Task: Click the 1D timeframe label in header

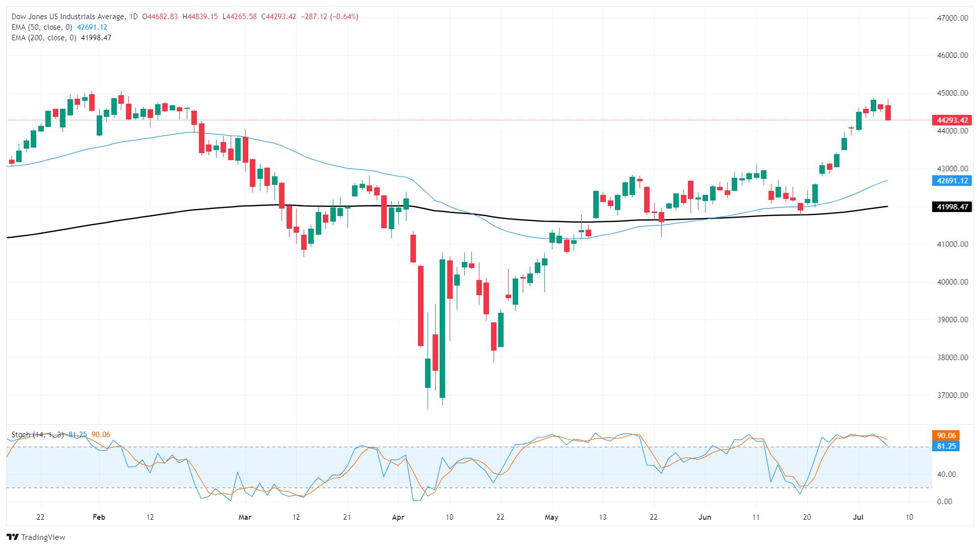Action: pyautogui.click(x=133, y=17)
